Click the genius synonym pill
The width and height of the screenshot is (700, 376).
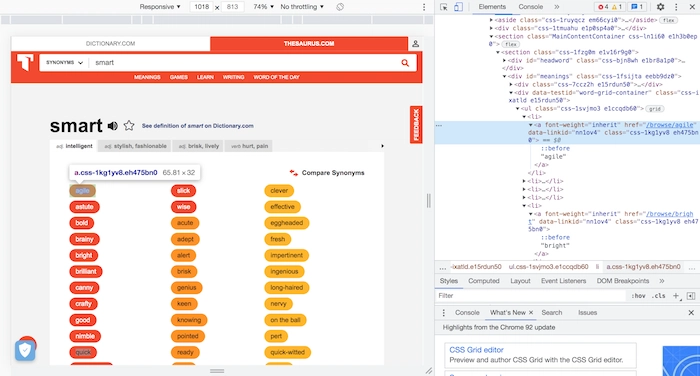point(187,288)
